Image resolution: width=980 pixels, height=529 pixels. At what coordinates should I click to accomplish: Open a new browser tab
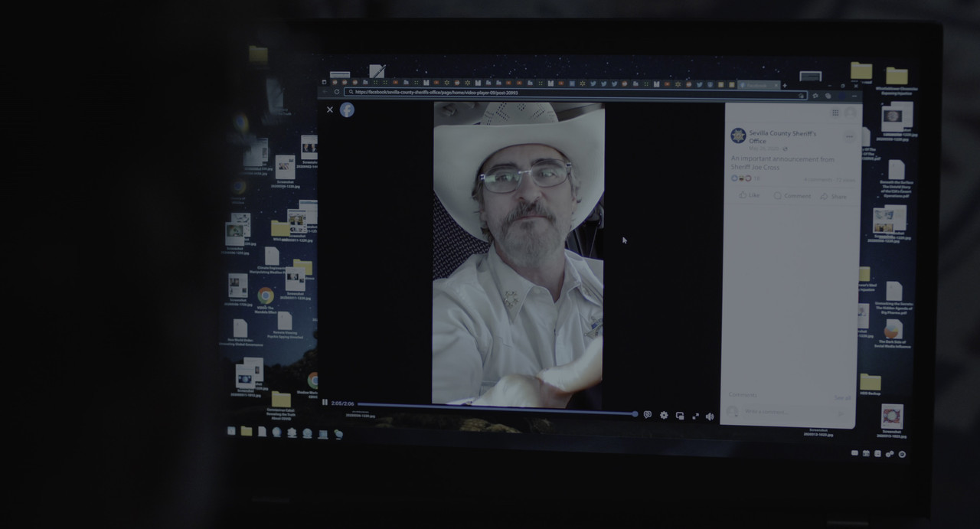pyautogui.click(x=785, y=86)
